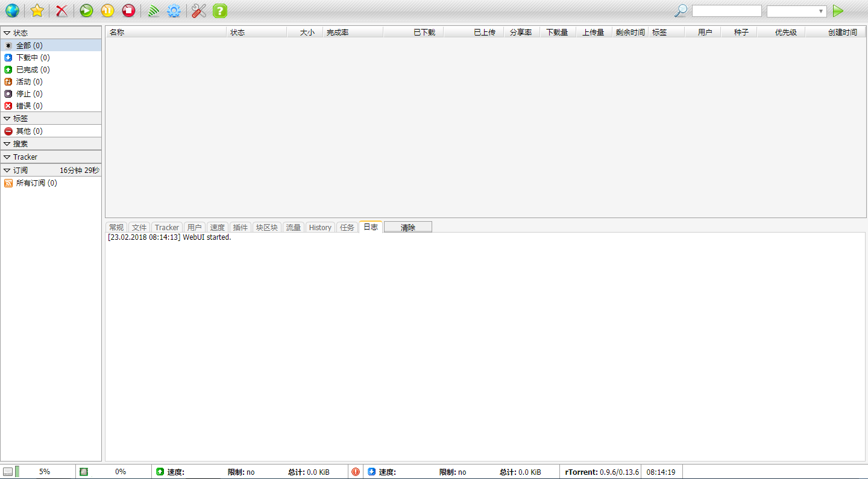Click the disk space icon in status bar
Screen dimensions: 868x479
8,472
